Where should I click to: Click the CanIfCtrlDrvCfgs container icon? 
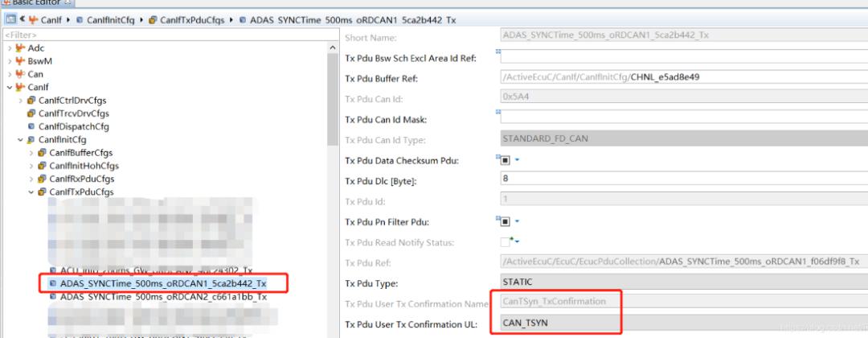[x=31, y=101]
